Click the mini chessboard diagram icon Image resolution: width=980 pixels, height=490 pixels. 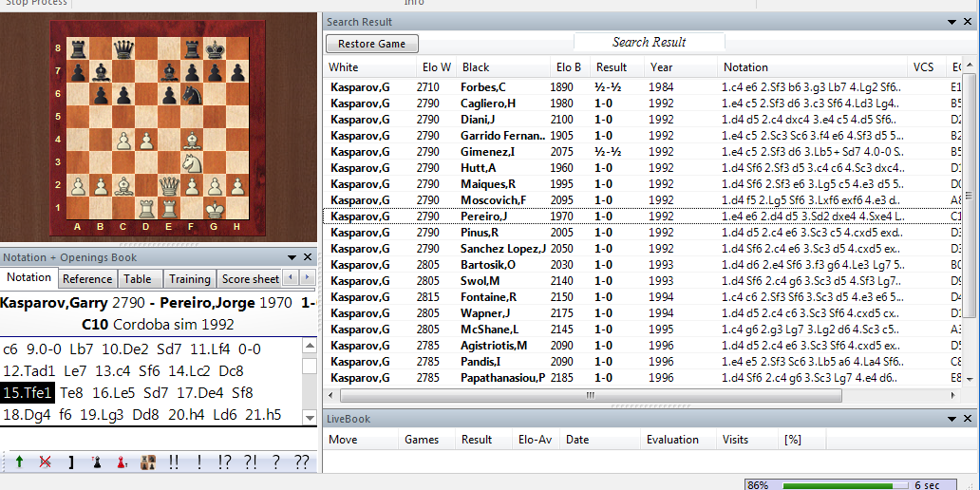point(147,462)
